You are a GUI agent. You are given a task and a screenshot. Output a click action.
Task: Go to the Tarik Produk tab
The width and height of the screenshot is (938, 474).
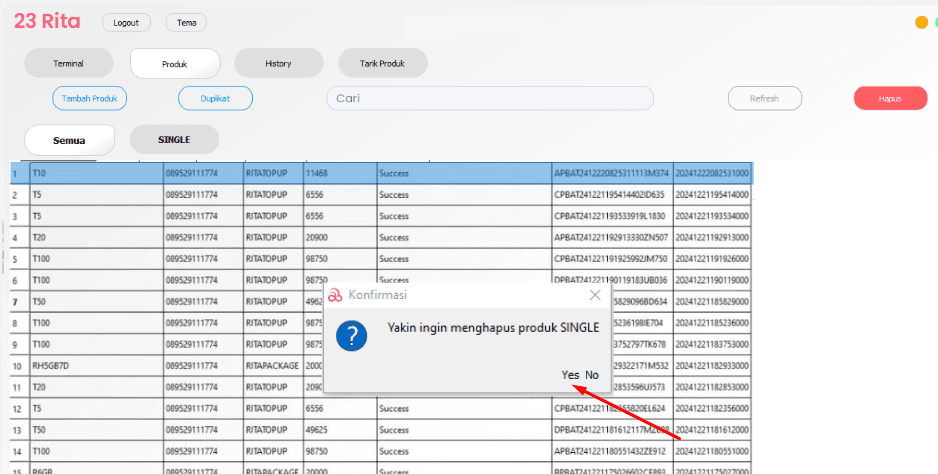tap(382, 64)
